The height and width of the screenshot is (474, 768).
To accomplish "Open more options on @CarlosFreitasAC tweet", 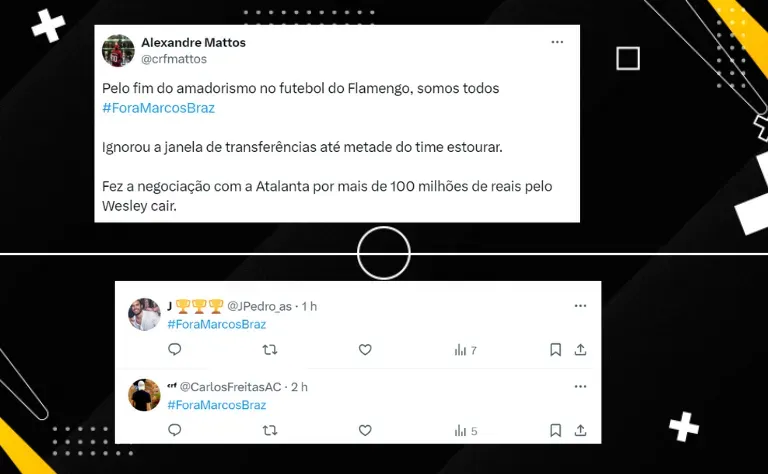I will pos(580,386).
